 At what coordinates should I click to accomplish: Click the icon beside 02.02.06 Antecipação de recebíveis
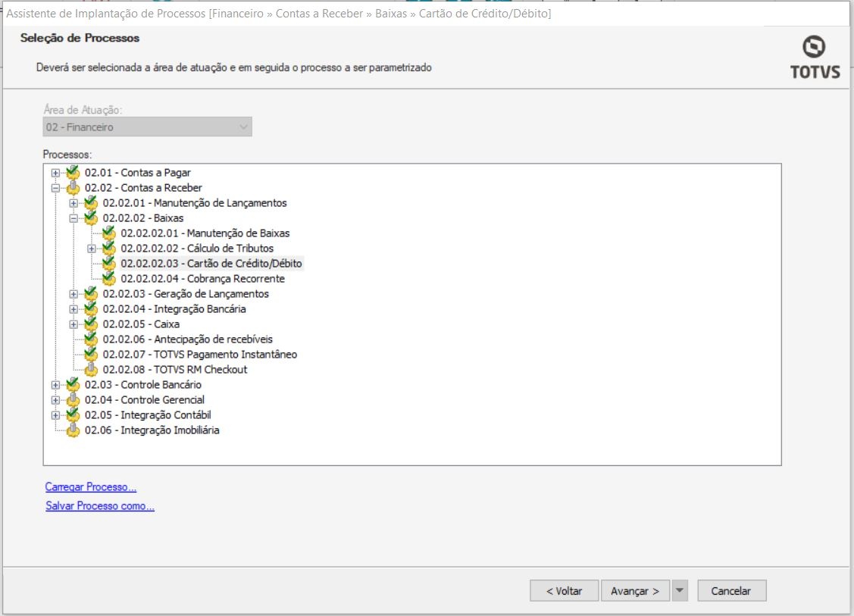click(91, 339)
